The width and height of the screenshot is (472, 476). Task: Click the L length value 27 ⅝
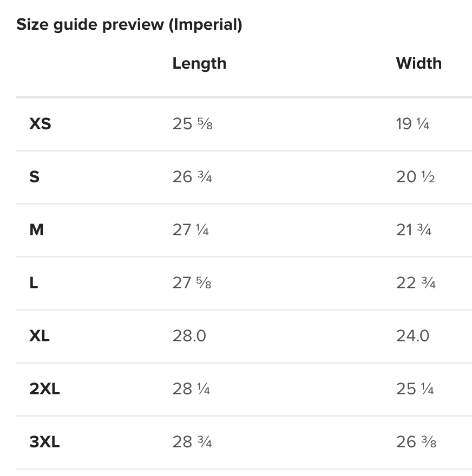tap(192, 283)
